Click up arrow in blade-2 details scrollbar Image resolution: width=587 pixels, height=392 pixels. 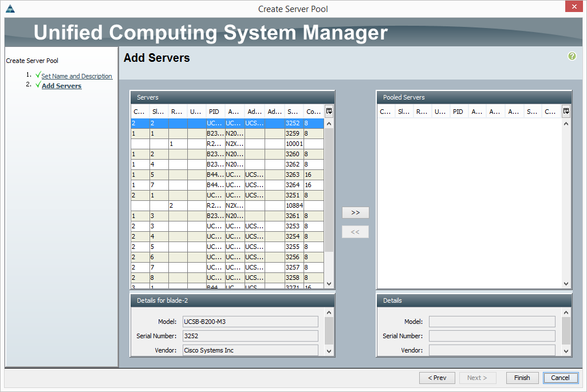tap(329, 312)
